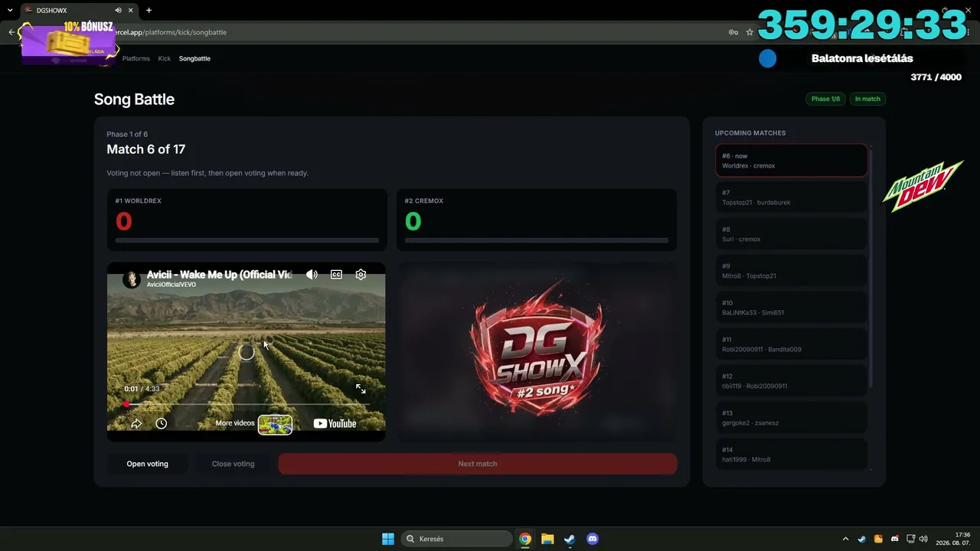Open the system volume tray icon

923,539
